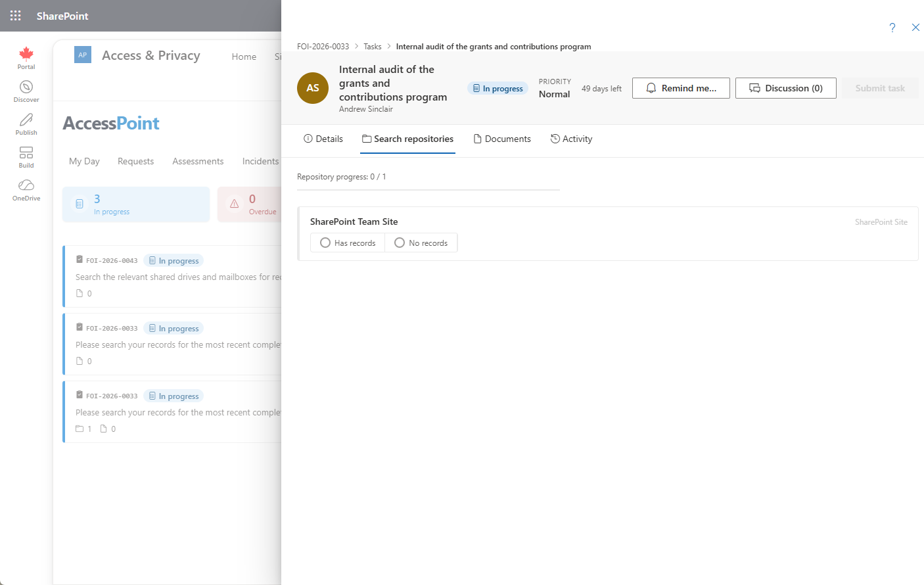The height and width of the screenshot is (585, 924).
Task: Select No records for SharePoint Team Site
Action: [x=421, y=243]
